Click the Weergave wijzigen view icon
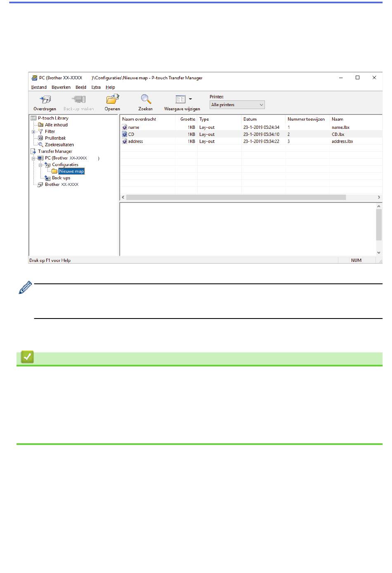The width and height of the screenshot is (392, 573). click(180, 99)
